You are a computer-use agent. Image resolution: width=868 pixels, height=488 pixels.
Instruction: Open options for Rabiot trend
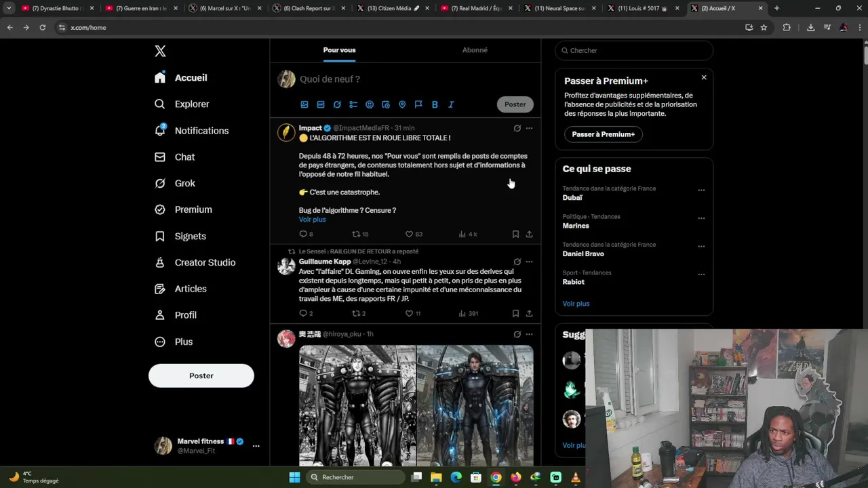(701, 274)
